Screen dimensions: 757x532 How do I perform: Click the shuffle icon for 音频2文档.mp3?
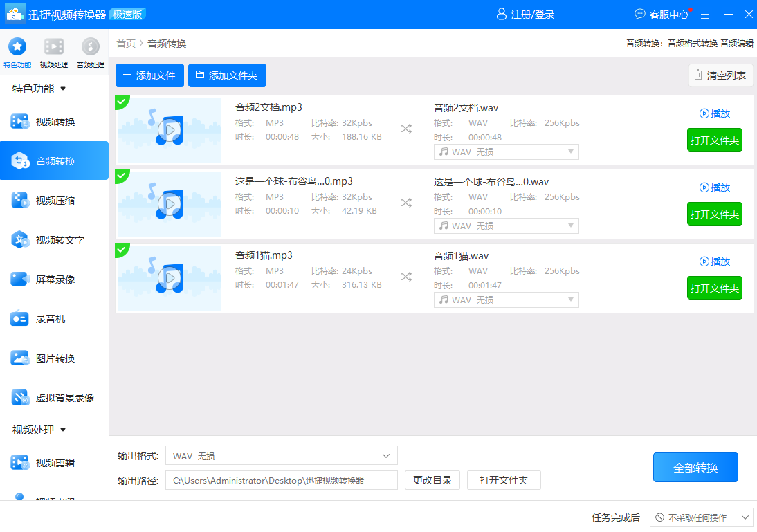[406, 129]
